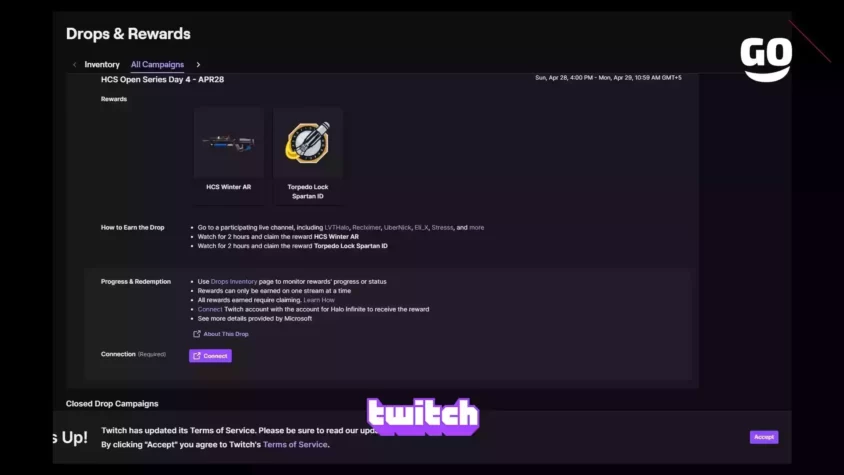This screenshot has width=844, height=475.
Task: Open the Reclximer channel link
Action: [x=366, y=228]
